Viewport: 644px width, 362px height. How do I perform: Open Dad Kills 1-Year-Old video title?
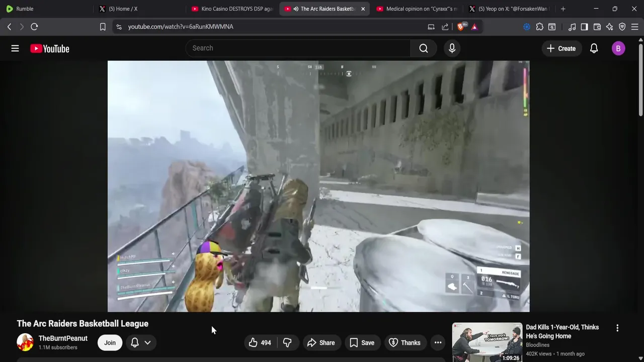coord(562,331)
